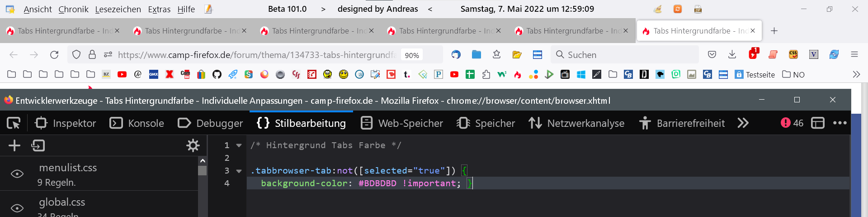
Task: Open style editor settings gear
Action: coord(193,145)
